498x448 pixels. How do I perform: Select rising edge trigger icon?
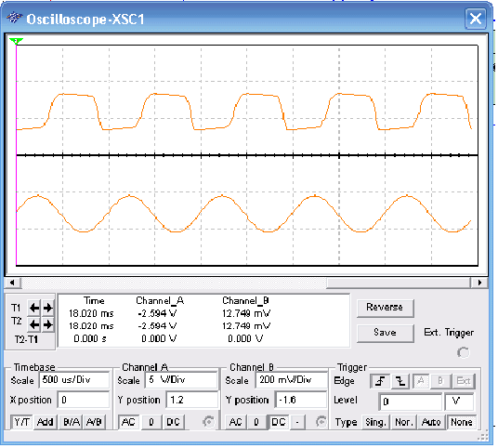point(380,381)
